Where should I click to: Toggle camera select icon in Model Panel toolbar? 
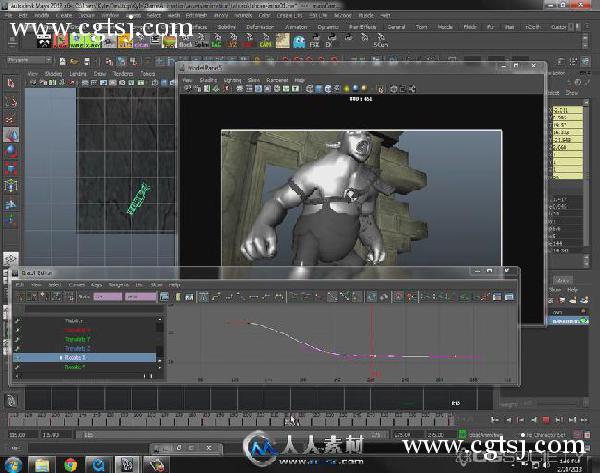point(188,89)
